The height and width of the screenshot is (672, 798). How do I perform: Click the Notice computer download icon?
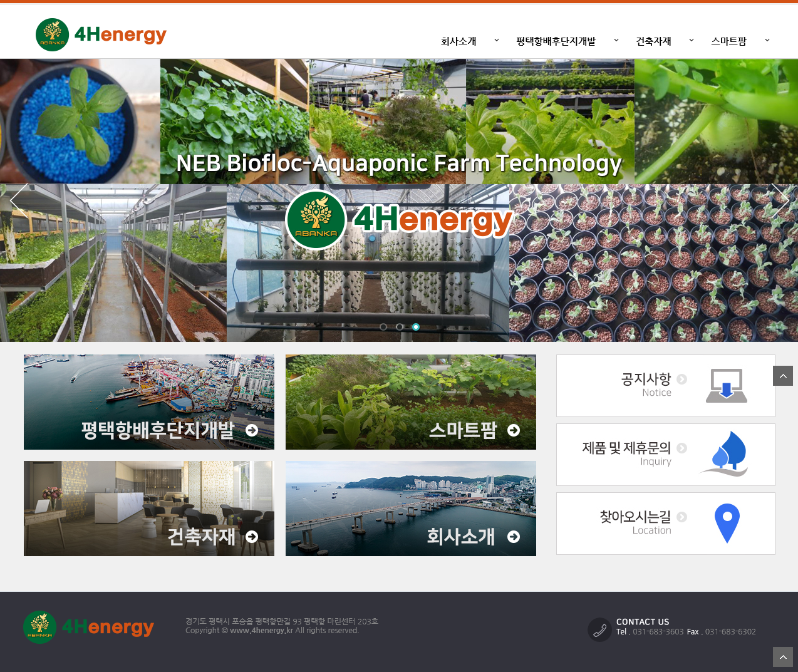click(726, 386)
